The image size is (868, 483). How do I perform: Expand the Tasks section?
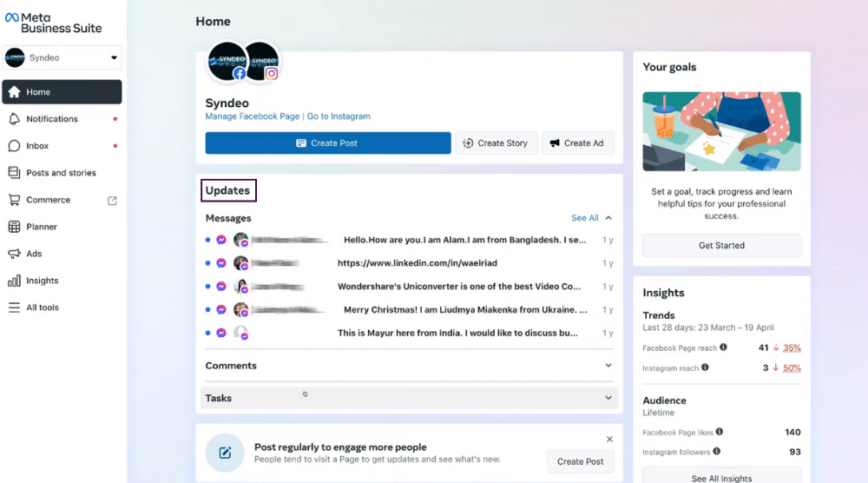pos(409,398)
